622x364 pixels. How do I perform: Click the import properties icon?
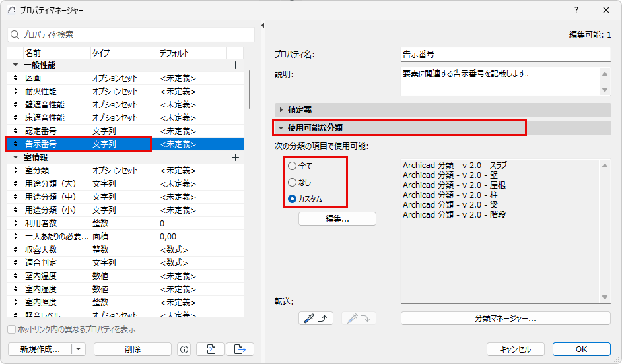click(211, 349)
